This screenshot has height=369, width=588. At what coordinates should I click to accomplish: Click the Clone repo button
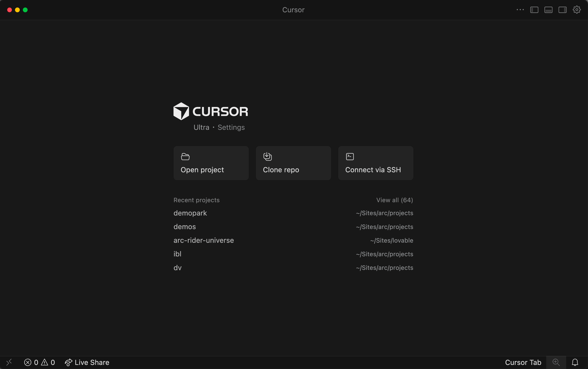click(293, 163)
